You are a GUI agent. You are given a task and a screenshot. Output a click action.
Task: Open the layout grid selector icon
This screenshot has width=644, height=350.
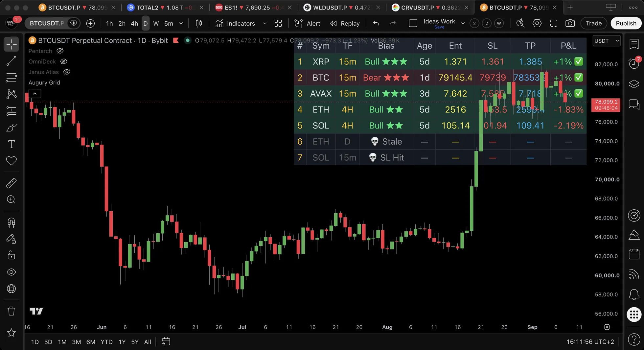coord(278,23)
